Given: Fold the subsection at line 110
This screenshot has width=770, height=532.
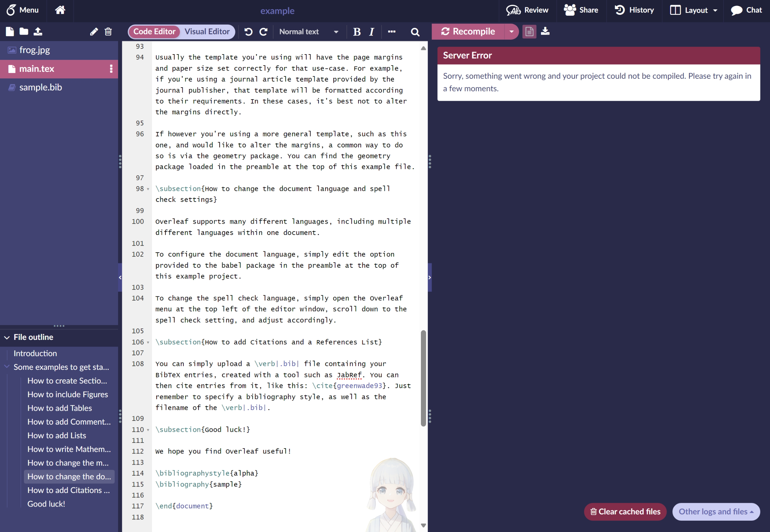Looking at the screenshot, I should tap(148, 430).
